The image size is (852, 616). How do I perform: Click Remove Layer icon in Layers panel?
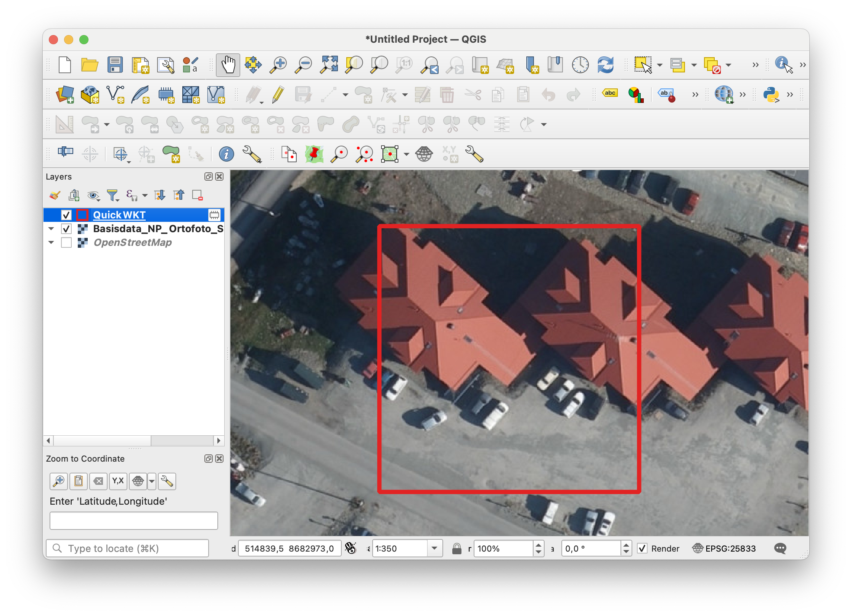click(197, 196)
